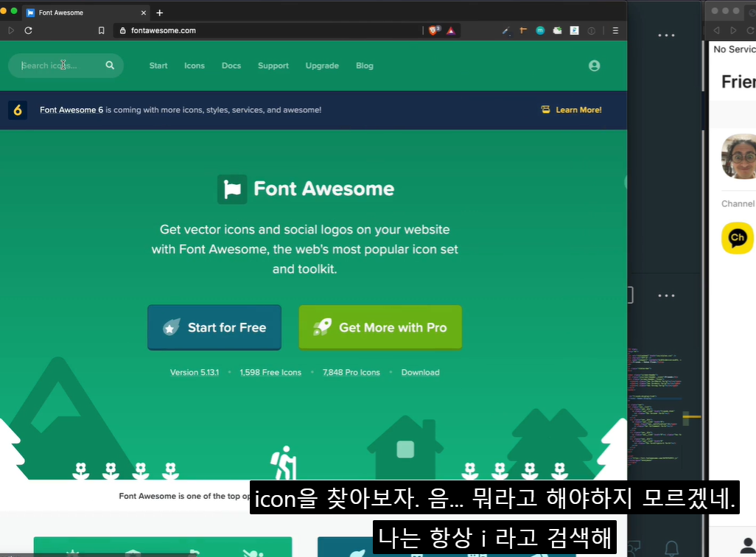Click the greyed circular info extension icon
This screenshot has width=756, height=557.
coord(591,31)
